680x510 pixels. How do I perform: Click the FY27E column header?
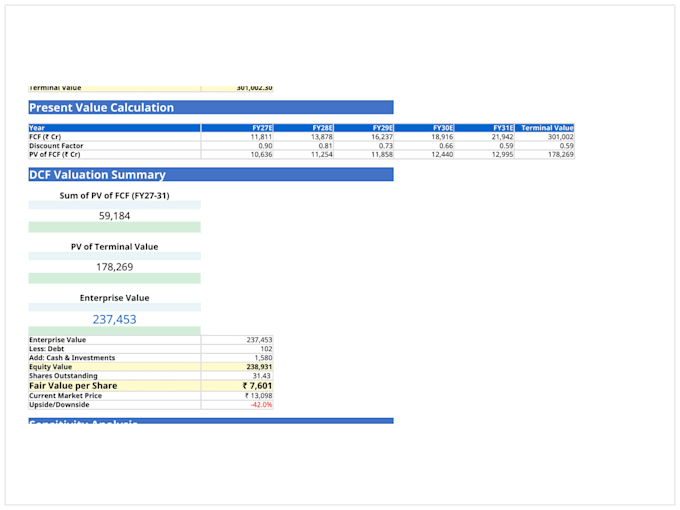pyautogui.click(x=237, y=128)
